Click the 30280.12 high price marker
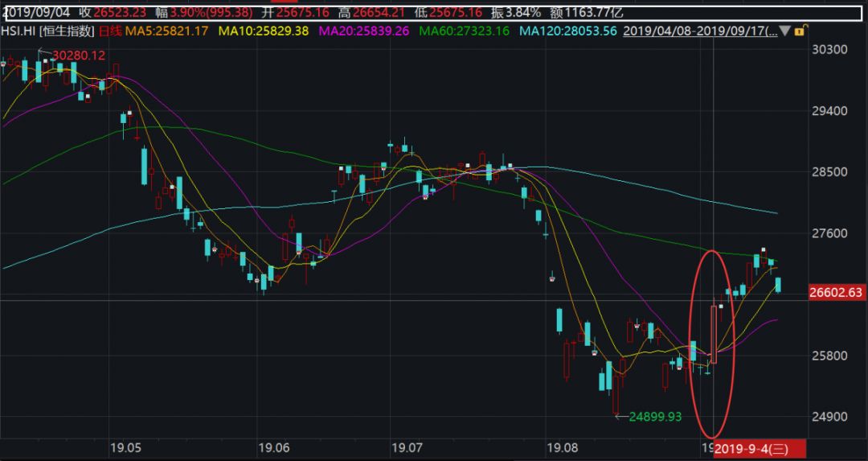The height and width of the screenshot is (461, 868). tap(80, 55)
